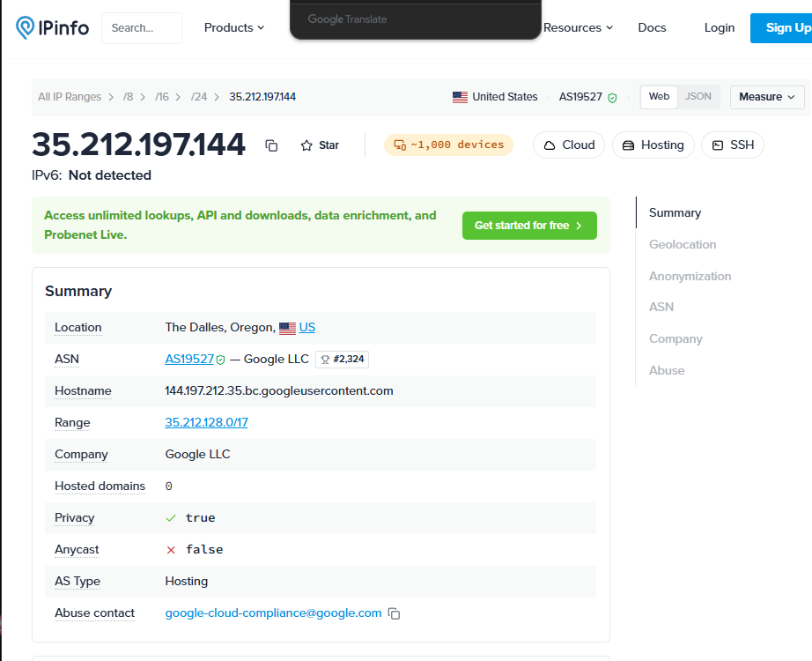
Task: Select the SSH tag
Action: pos(732,145)
